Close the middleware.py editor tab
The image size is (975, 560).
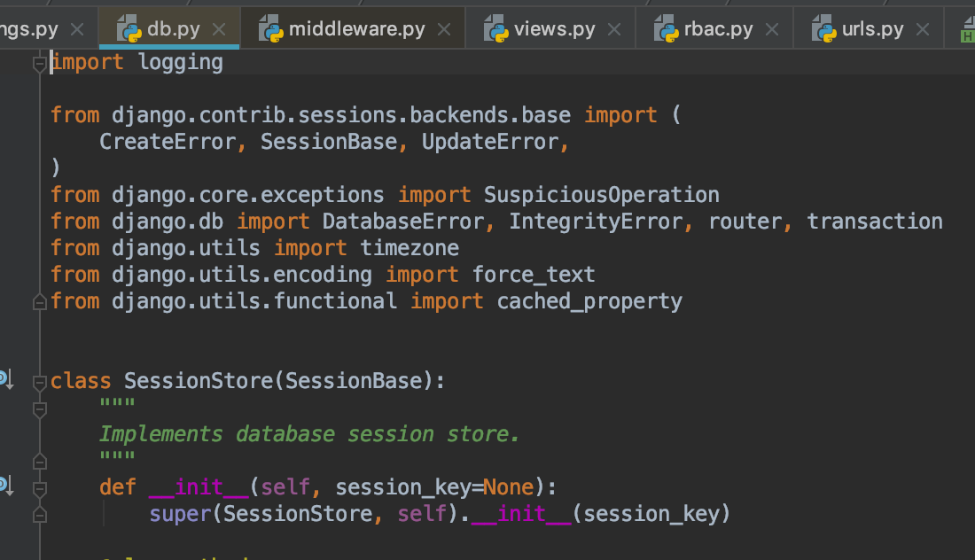point(445,29)
